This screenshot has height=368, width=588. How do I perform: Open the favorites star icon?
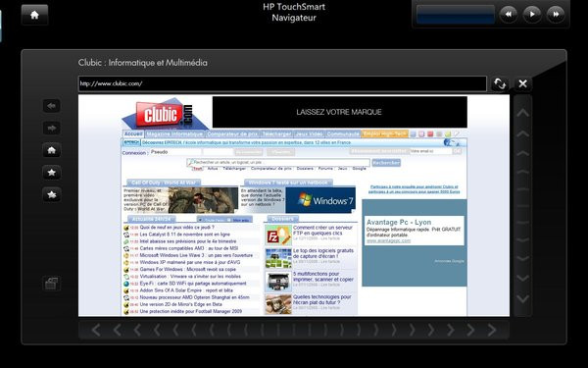pyautogui.click(x=51, y=173)
